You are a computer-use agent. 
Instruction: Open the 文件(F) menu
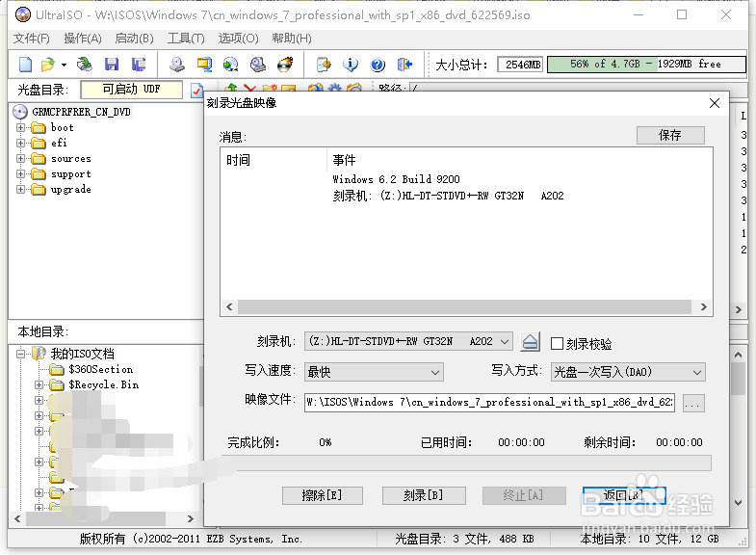pyautogui.click(x=32, y=39)
